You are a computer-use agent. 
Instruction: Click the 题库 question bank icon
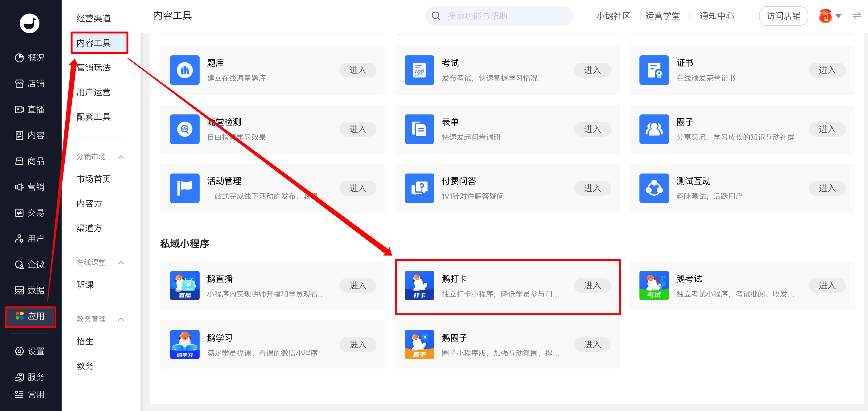(x=185, y=70)
